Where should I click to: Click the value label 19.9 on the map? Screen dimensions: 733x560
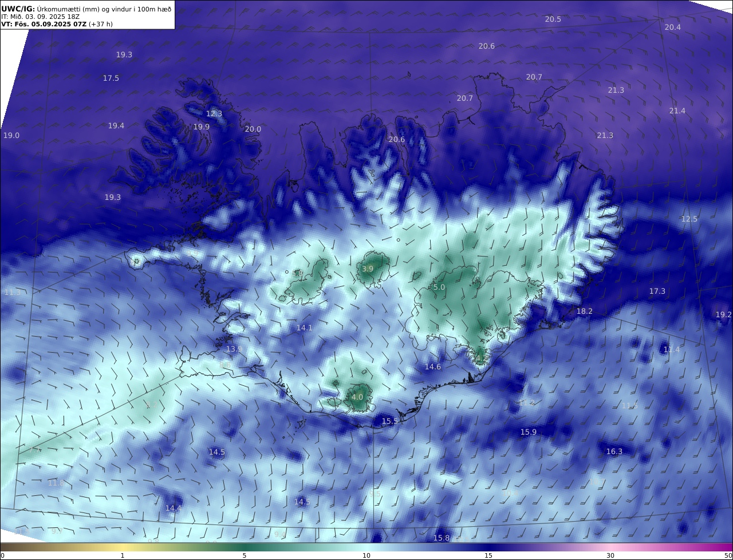pos(202,127)
